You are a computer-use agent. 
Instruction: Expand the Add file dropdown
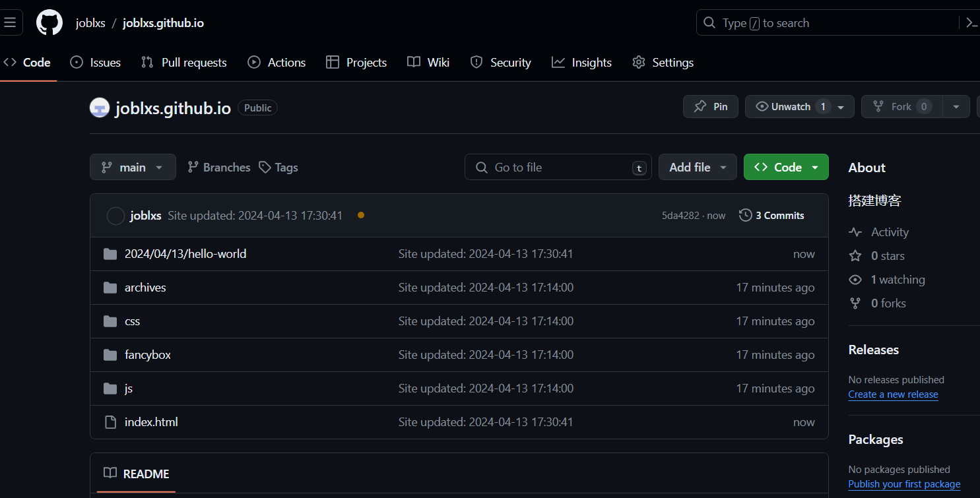[697, 168]
